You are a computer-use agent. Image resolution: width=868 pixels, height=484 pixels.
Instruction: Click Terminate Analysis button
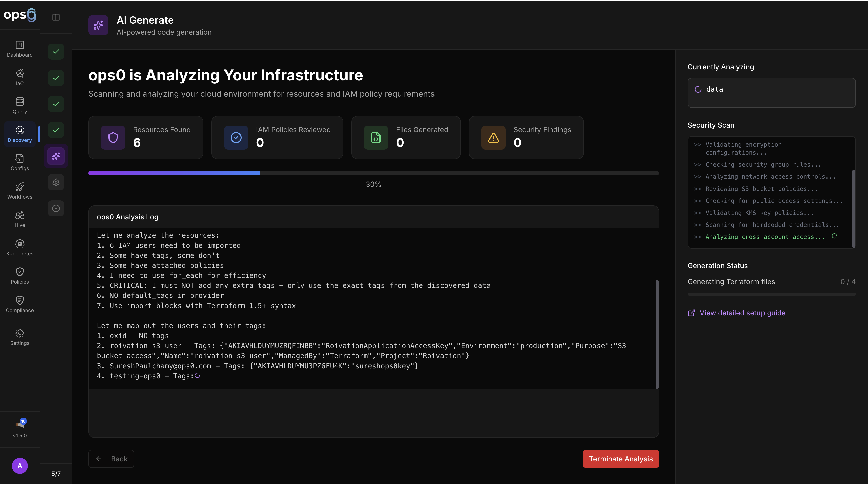(620, 459)
